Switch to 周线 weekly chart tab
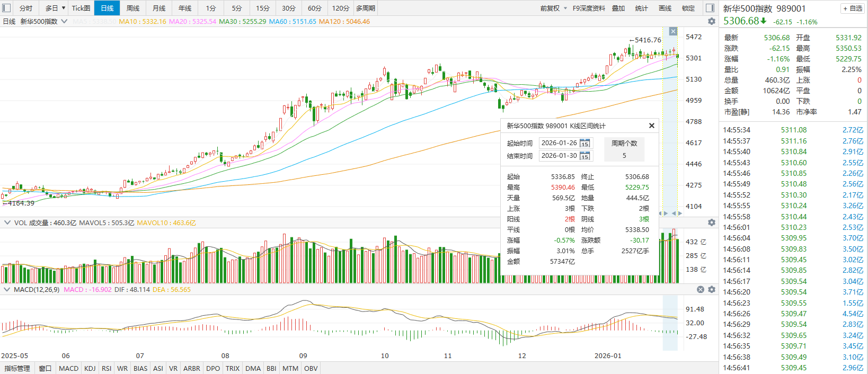868x374 pixels. tap(133, 8)
